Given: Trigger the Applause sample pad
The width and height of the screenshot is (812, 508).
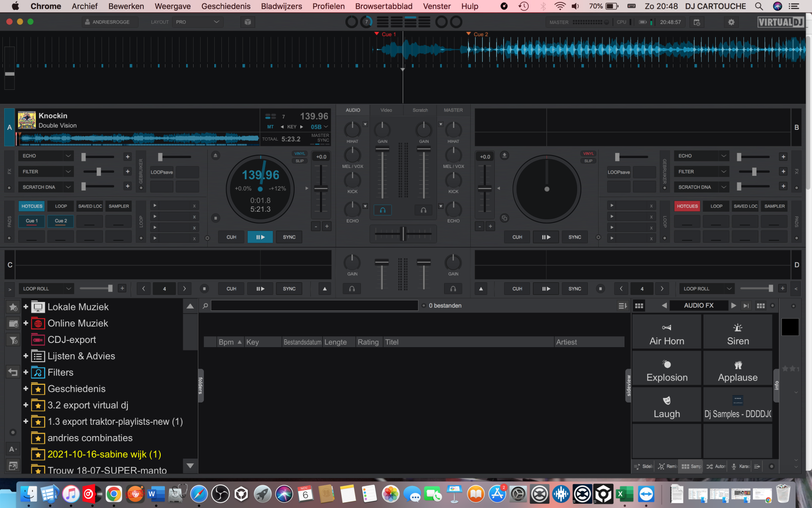Looking at the screenshot, I should pyautogui.click(x=738, y=369).
